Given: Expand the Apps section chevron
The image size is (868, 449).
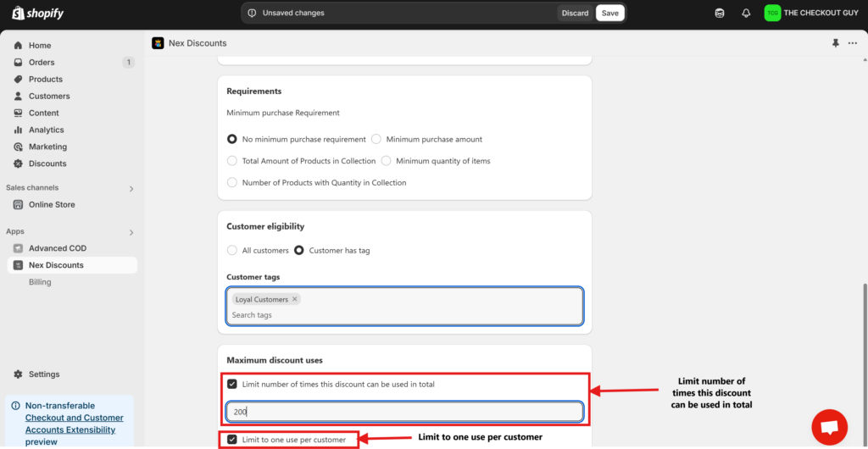Looking at the screenshot, I should 131,232.
